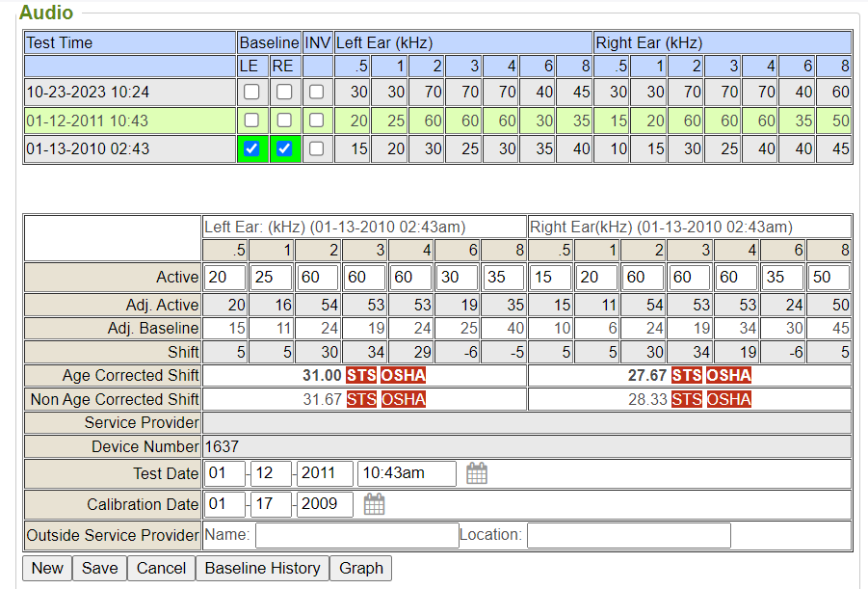
Task: Show the audiogram Graph
Action: [x=361, y=568]
